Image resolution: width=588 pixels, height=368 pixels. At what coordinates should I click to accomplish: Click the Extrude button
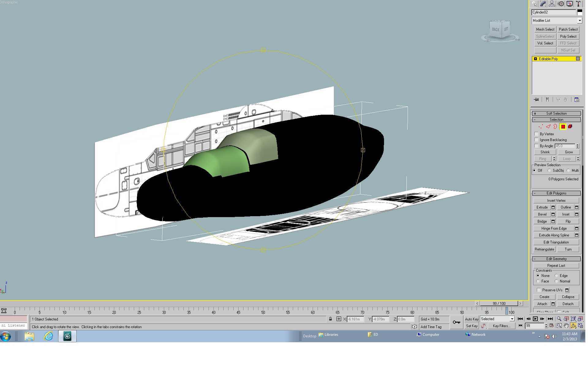click(x=542, y=207)
